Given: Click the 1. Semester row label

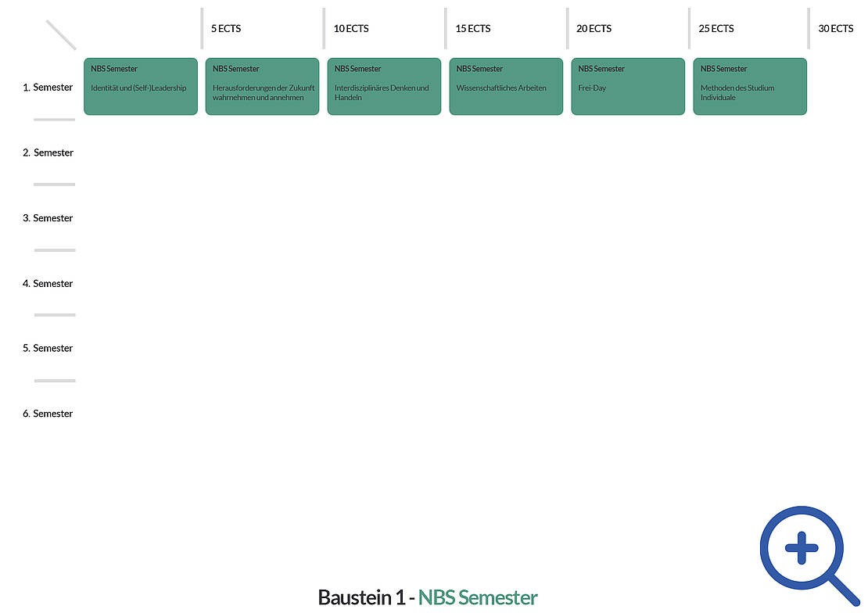Looking at the screenshot, I should tap(48, 88).
